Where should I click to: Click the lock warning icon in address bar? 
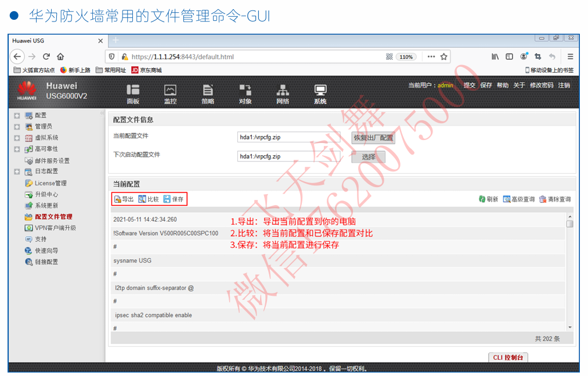[x=124, y=57]
